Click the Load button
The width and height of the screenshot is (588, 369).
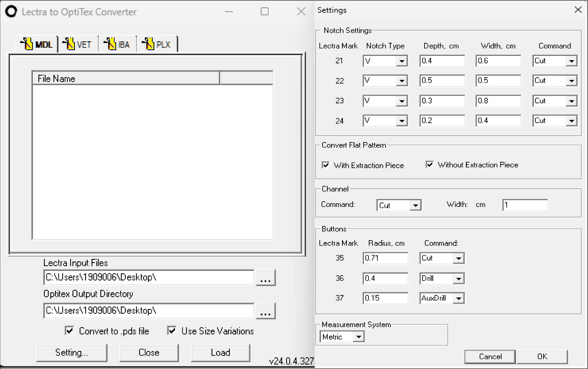220,353
